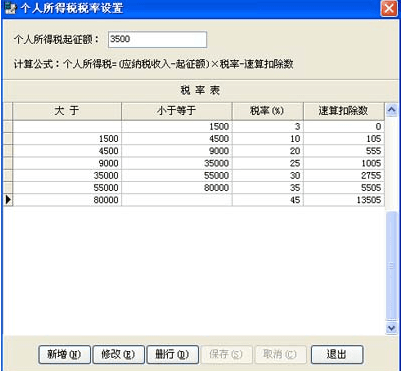Click the vertical scrollbar thumb
Viewport: 401px width, 371px height.
pos(391,266)
